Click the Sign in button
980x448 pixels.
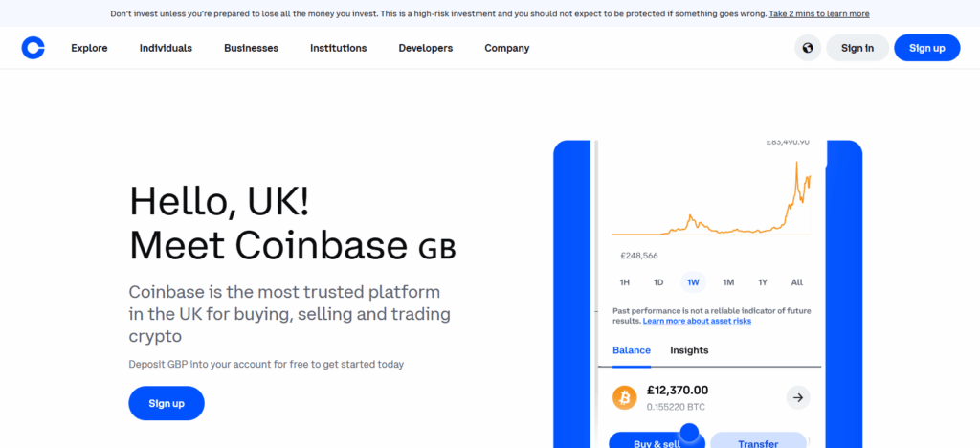pos(857,48)
